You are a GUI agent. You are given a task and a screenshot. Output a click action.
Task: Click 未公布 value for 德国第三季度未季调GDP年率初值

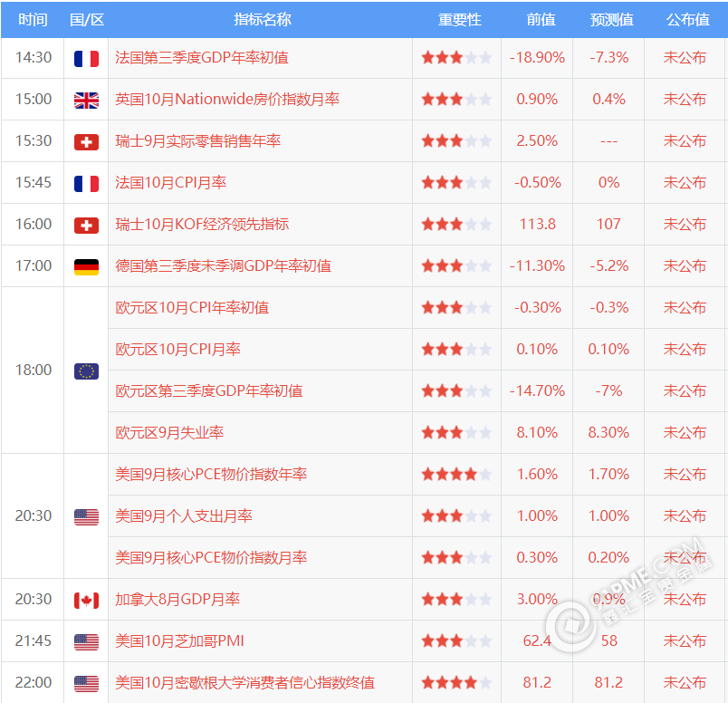pyautogui.click(x=685, y=266)
